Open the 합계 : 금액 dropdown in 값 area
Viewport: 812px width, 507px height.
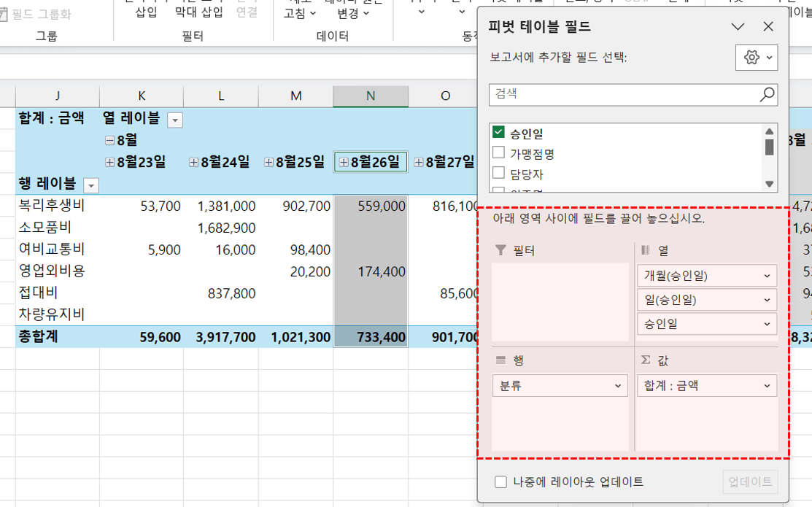pos(767,385)
